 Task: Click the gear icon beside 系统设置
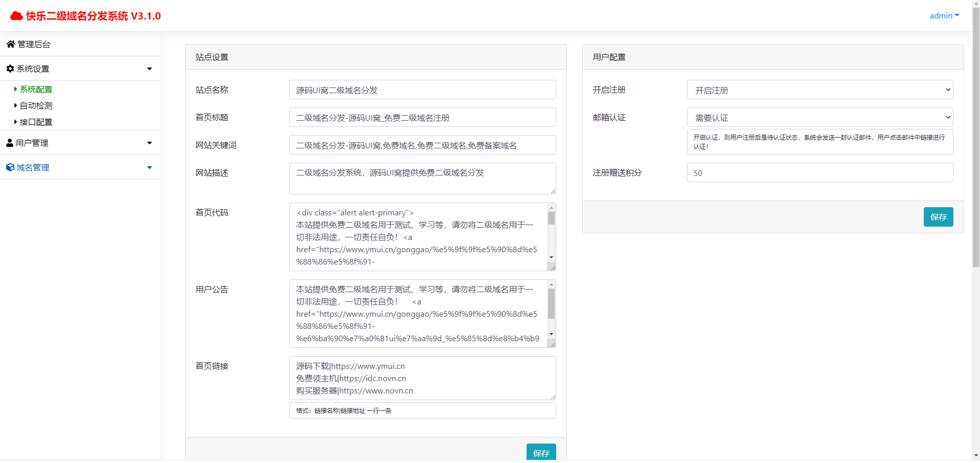point(10,69)
